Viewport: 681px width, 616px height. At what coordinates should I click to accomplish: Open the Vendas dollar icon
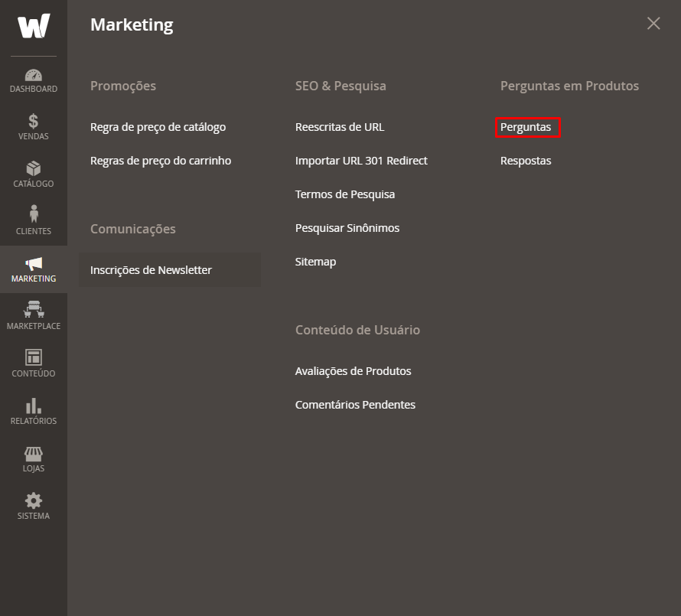coord(34,121)
